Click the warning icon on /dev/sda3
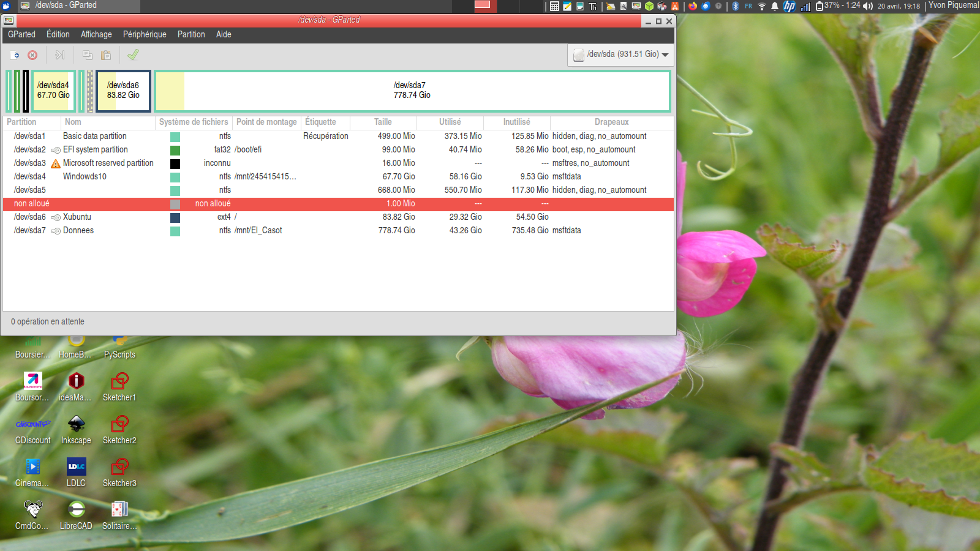 click(x=56, y=163)
